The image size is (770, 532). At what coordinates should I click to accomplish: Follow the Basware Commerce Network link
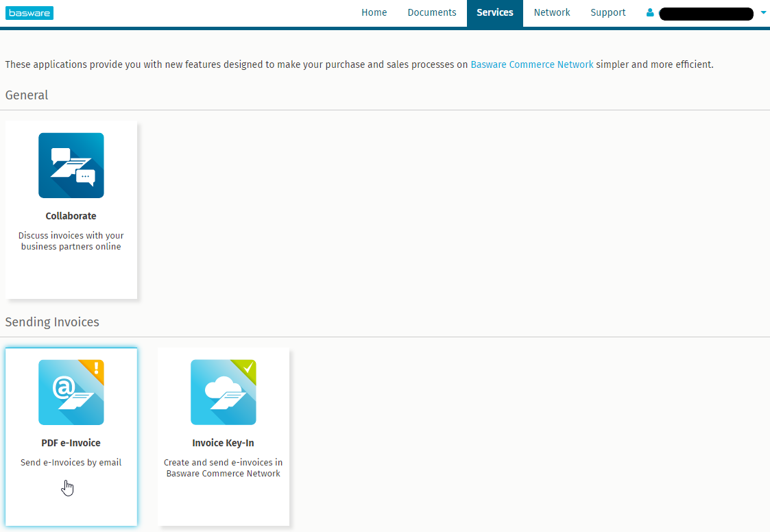(532, 64)
